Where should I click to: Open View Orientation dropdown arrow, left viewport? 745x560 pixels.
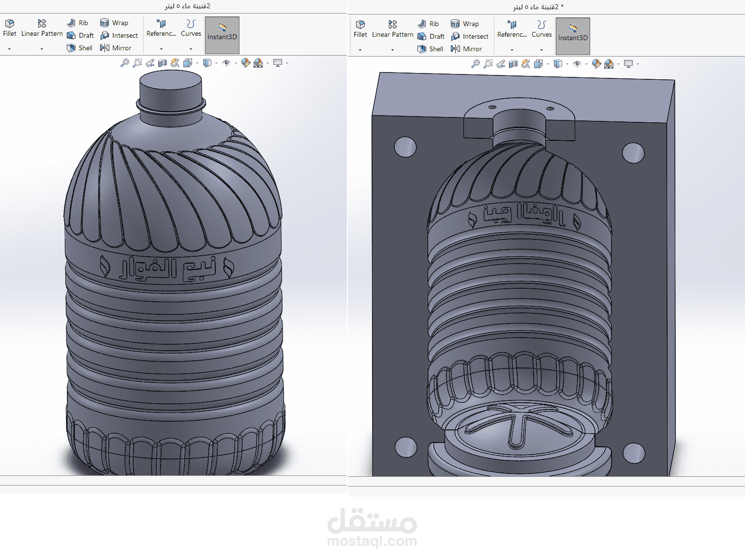point(197,63)
